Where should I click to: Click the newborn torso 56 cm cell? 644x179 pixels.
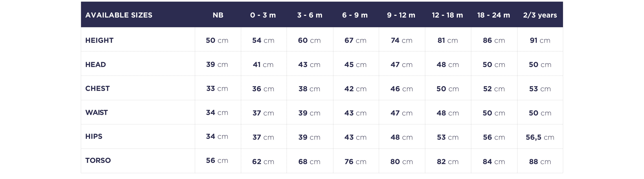click(217, 160)
